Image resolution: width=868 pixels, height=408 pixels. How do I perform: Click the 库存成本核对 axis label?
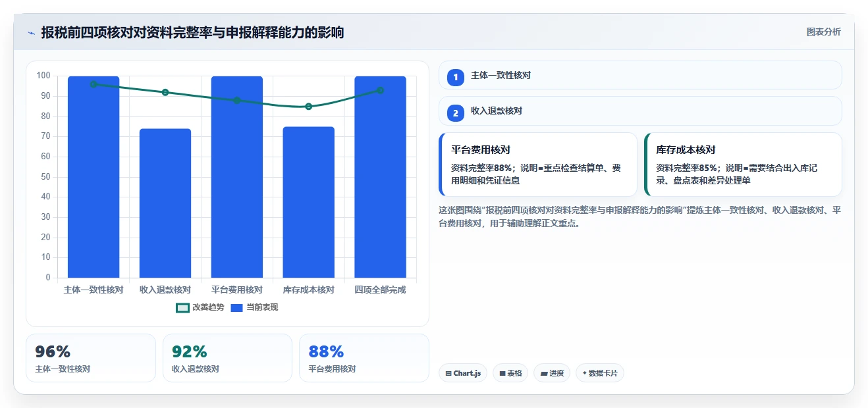309,290
